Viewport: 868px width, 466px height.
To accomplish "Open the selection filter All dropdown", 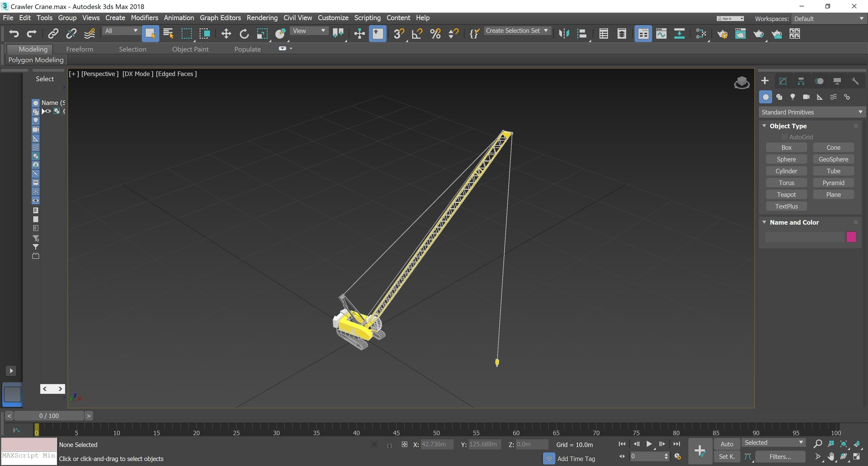I will pos(121,31).
